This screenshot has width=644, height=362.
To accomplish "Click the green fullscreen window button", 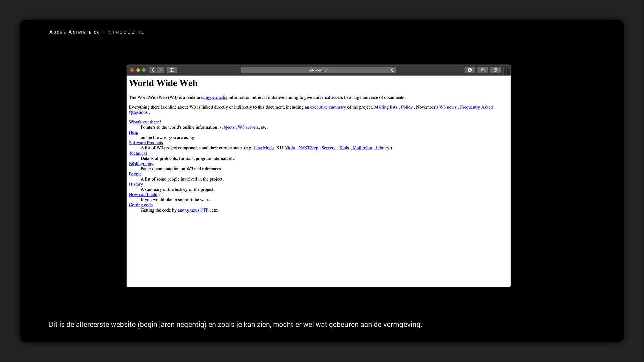I will pos(144,70).
